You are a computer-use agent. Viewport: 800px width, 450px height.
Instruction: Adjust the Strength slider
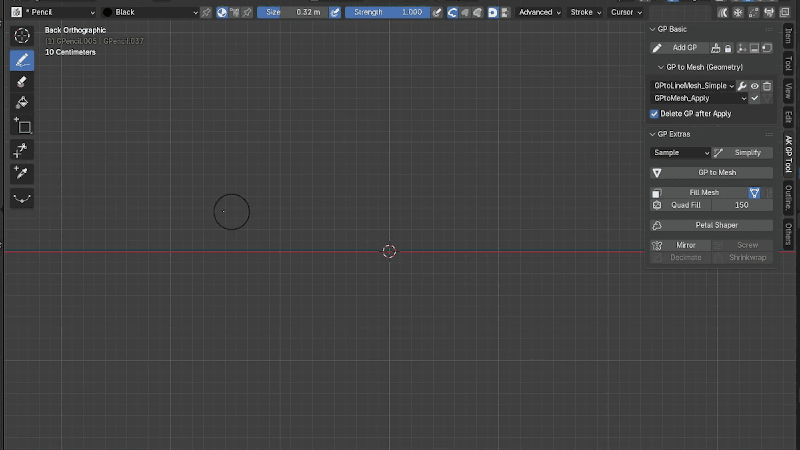387,12
